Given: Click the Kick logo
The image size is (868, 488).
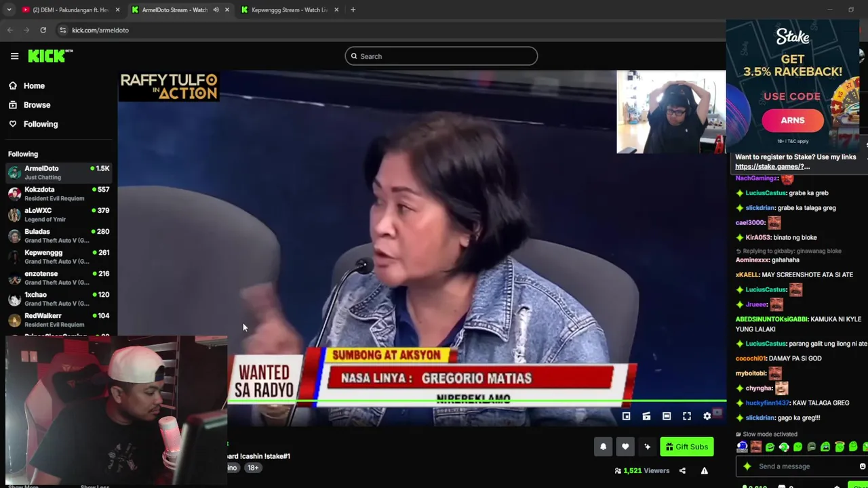Looking at the screenshot, I should [50, 56].
